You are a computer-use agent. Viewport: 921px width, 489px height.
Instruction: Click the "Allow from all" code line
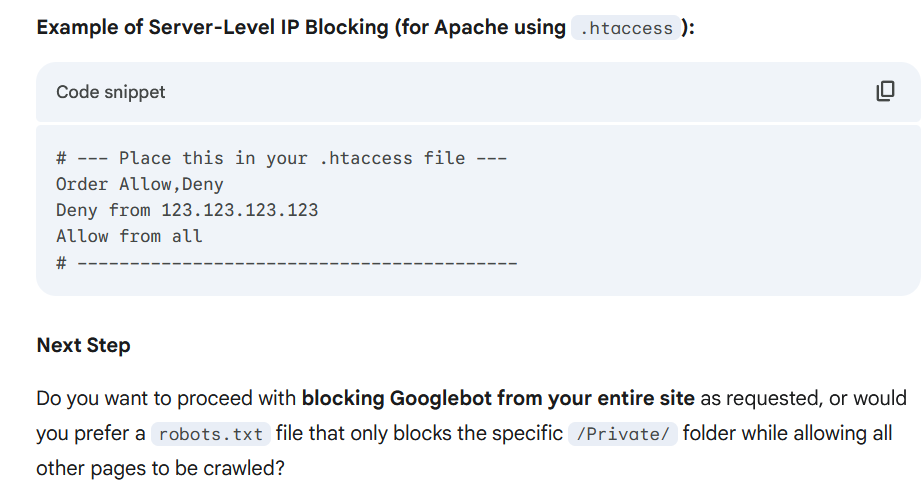click(129, 236)
